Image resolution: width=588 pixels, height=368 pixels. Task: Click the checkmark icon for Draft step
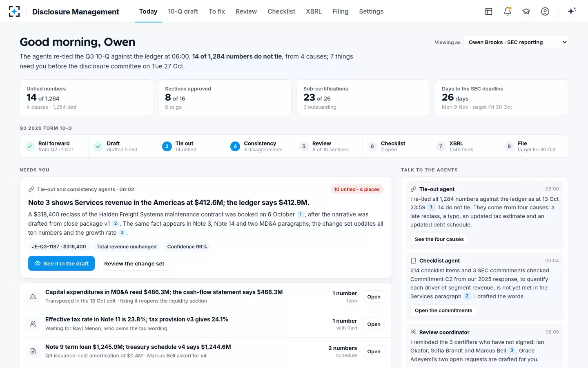coord(98,146)
